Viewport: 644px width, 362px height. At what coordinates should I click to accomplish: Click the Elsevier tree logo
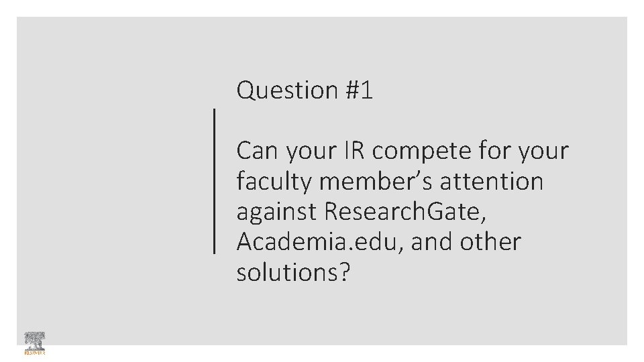tap(34, 339)
